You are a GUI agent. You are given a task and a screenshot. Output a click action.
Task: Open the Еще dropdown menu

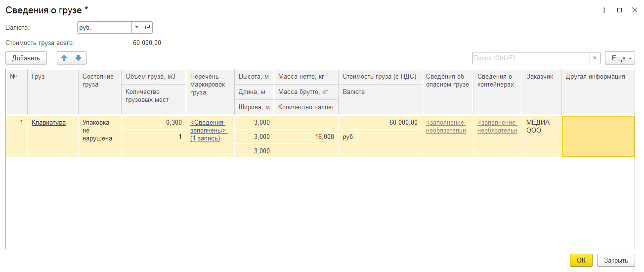coord(620,58)
